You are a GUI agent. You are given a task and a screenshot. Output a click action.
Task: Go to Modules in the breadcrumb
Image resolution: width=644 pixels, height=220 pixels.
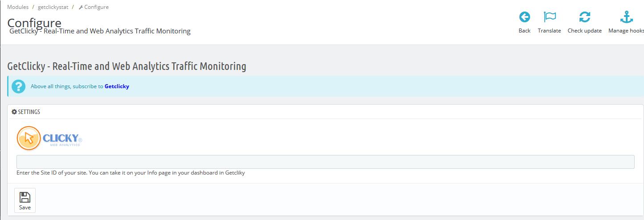[x=18, y=7]
